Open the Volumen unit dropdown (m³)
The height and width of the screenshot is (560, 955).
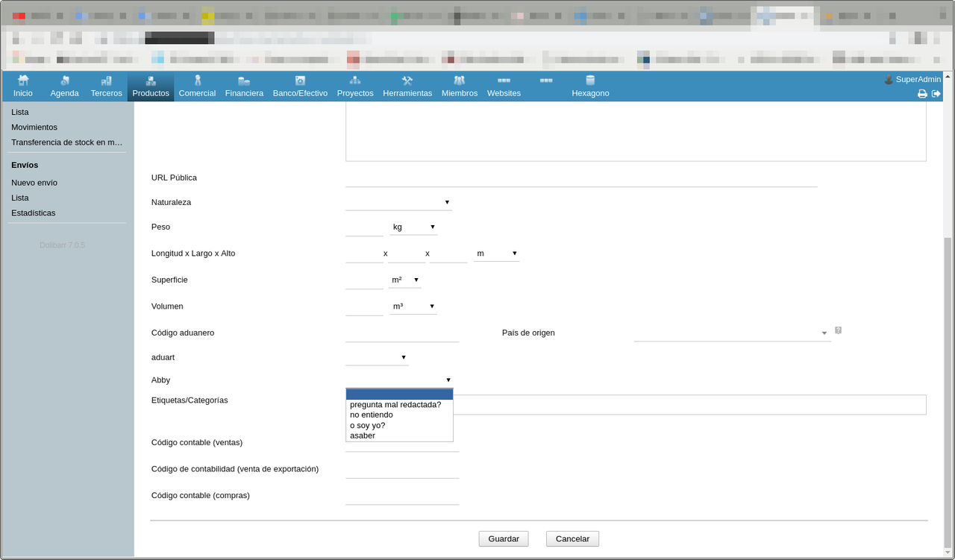414,306
